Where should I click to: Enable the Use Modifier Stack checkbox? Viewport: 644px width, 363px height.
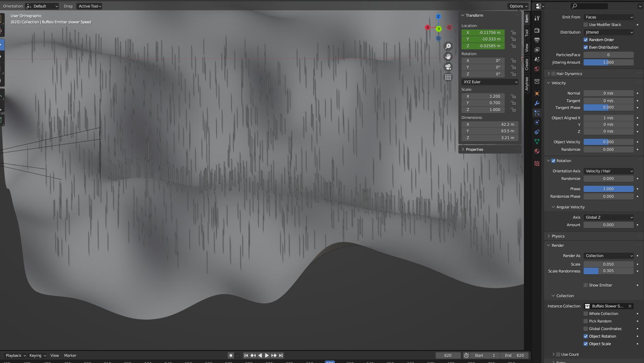tap(586, 25)
